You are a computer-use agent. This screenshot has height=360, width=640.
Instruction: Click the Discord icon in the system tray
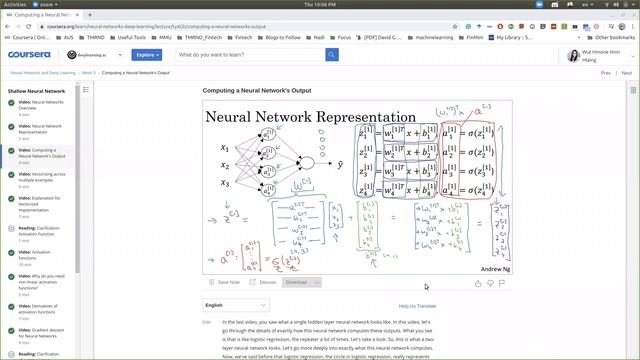click(554, 4)
